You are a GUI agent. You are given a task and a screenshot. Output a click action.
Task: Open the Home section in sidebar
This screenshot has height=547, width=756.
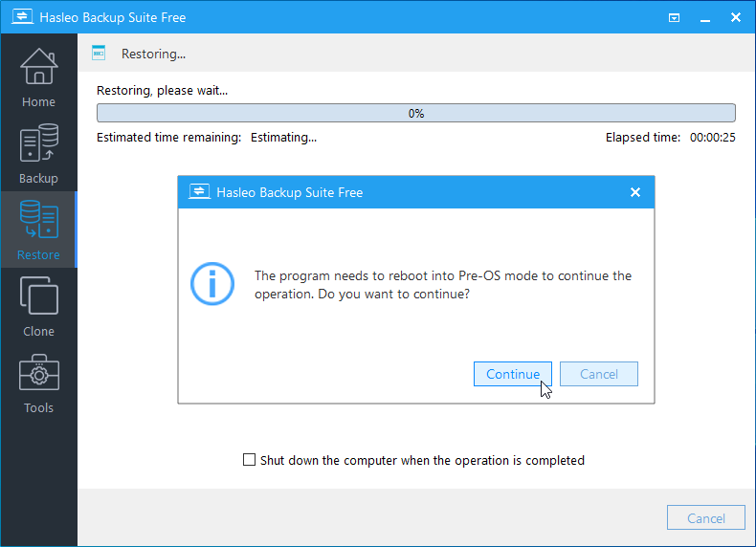tap(38, 77)
